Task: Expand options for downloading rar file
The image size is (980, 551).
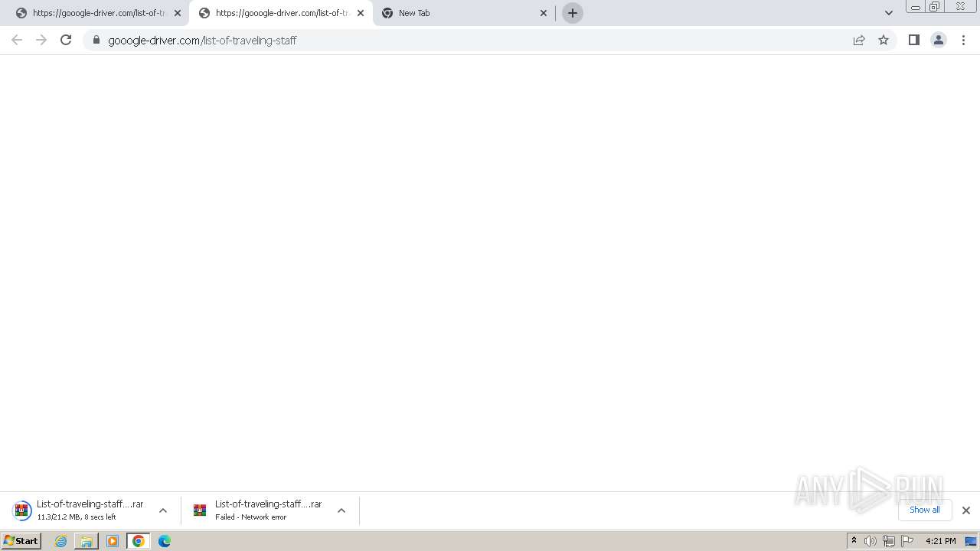Action: 163,510
